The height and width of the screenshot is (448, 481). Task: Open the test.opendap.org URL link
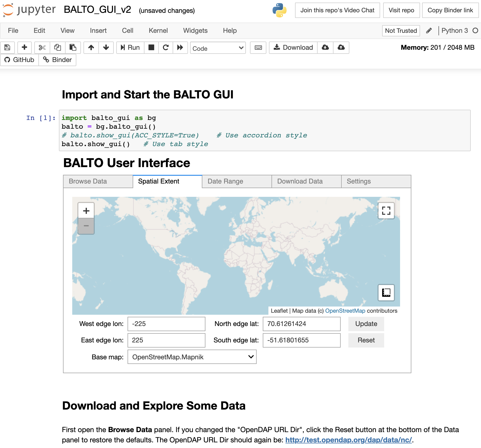(x=349, y=440)
